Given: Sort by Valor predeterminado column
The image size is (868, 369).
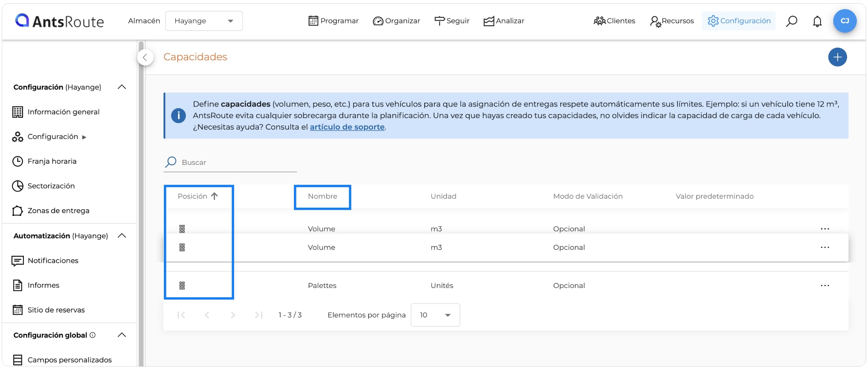Looking at the screenshot, I should (x=715, y=196).
